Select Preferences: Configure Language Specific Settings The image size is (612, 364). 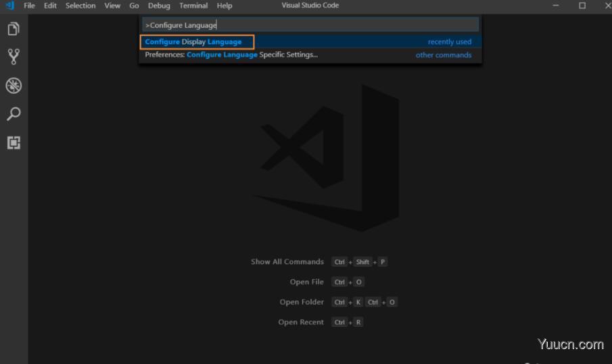310,55
